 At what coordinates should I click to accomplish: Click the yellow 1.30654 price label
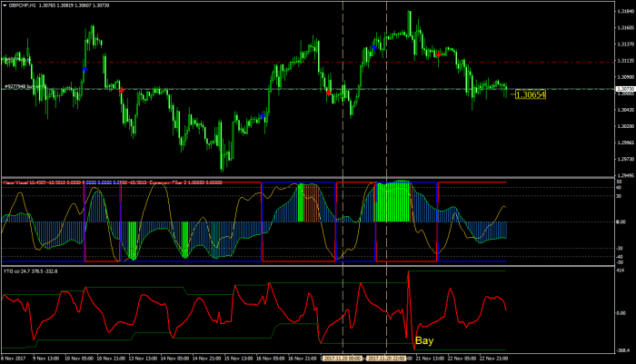[x=529, y=94]
